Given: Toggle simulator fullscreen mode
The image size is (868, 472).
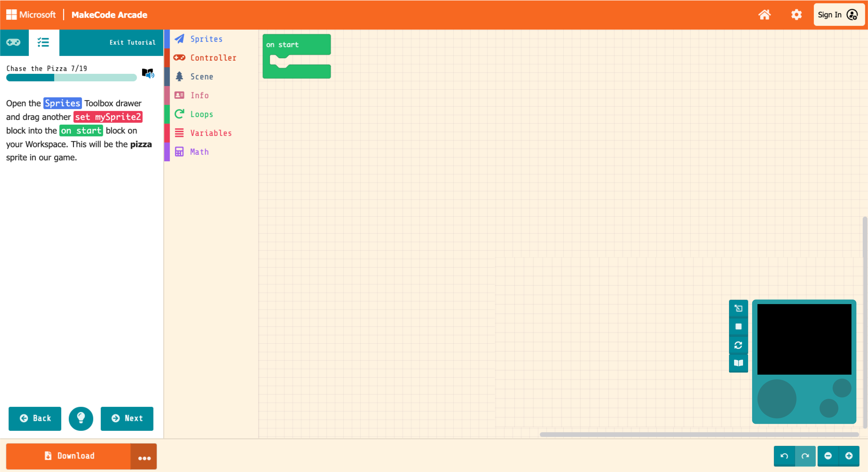Looking at the screenshot, I should [738, 308].
